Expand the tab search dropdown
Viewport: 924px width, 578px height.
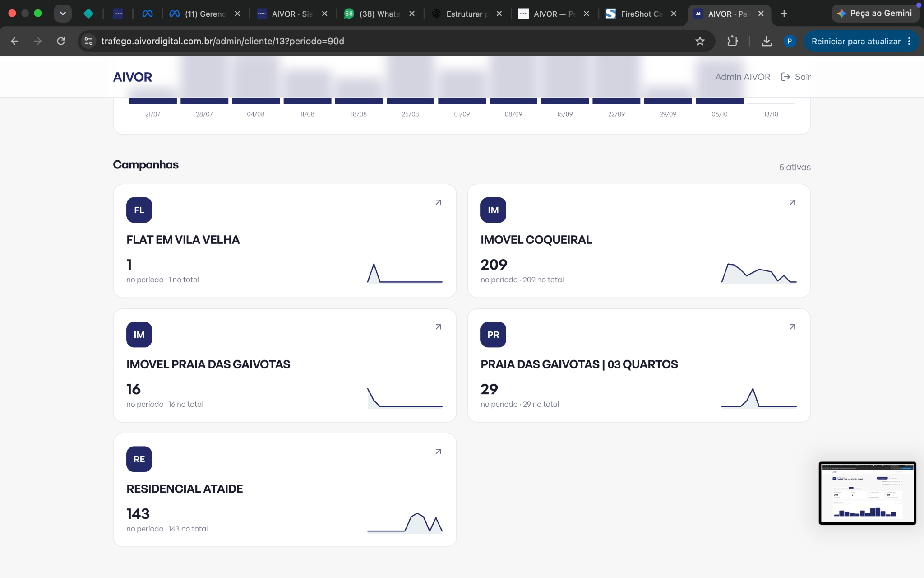click(63, 14)
